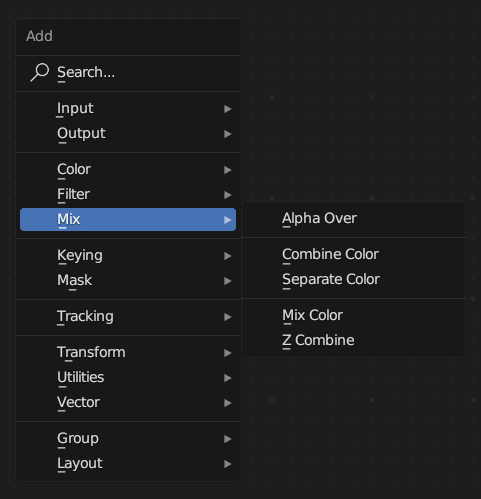The image size is (481, 499).
Task: Expand the arrow next to Vector
Action: point(228,403)
